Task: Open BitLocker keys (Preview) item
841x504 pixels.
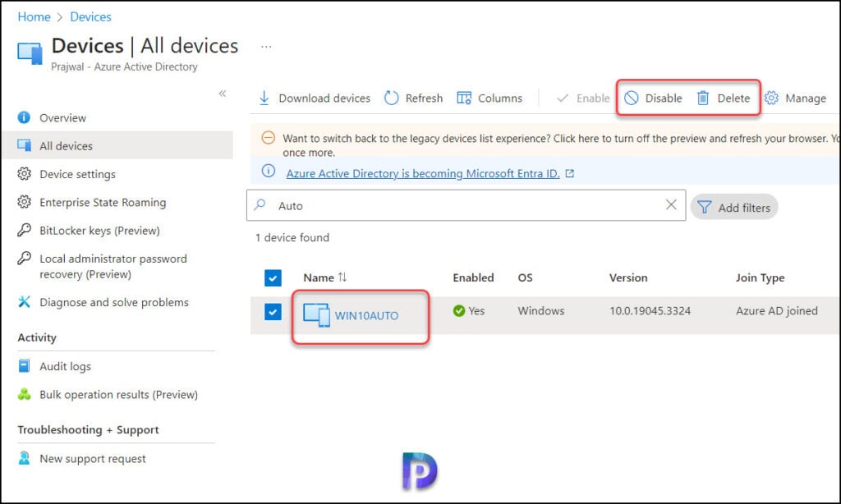Action: point(99,231)
